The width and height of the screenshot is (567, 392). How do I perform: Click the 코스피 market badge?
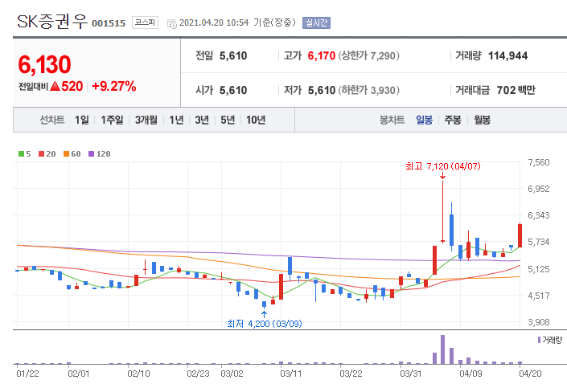click(x=145, y=22)
